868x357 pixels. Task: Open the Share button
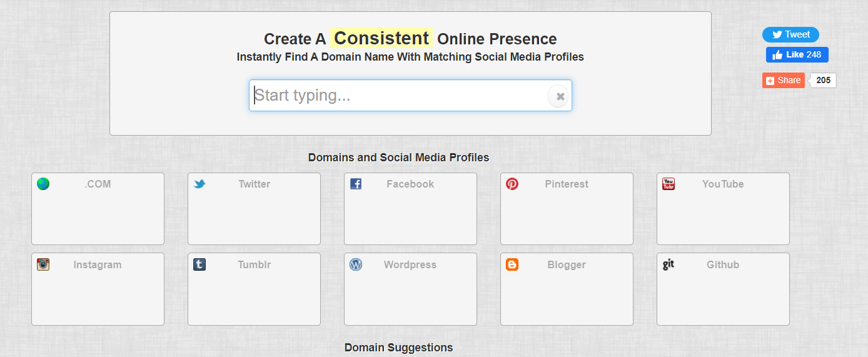[x=784, y=80]
